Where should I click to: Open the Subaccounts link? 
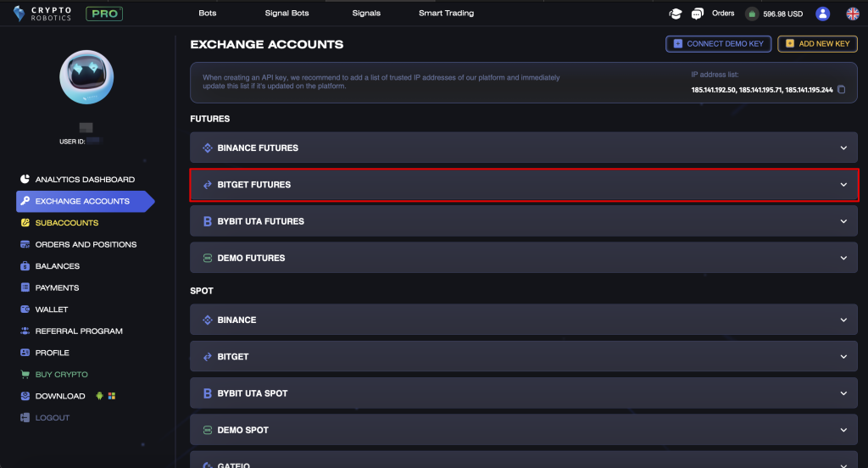(67, 223)
